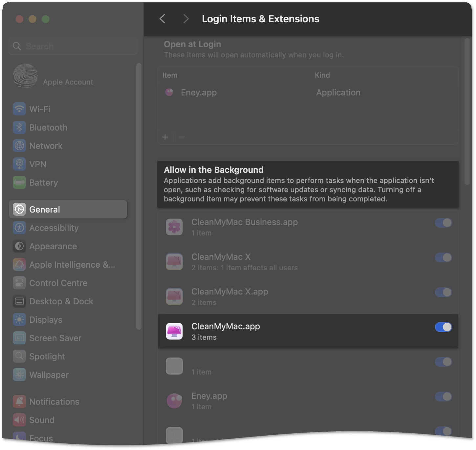The width and height of the screenshot is (476, 450).
Task: Toggle the Eney.app background switch
Action: point(444,397)
